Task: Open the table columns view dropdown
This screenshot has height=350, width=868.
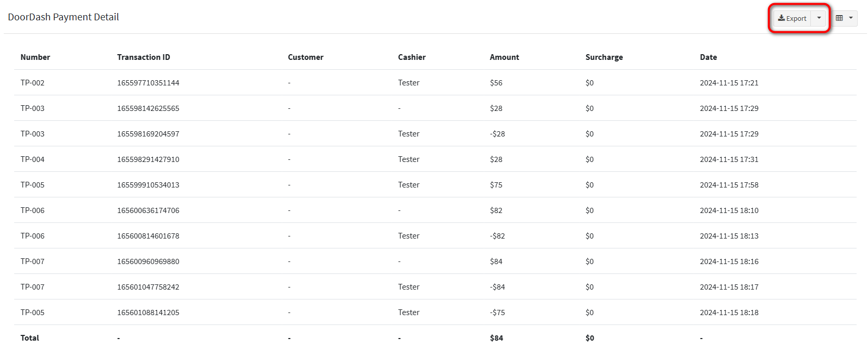Action: coord(844,18)
